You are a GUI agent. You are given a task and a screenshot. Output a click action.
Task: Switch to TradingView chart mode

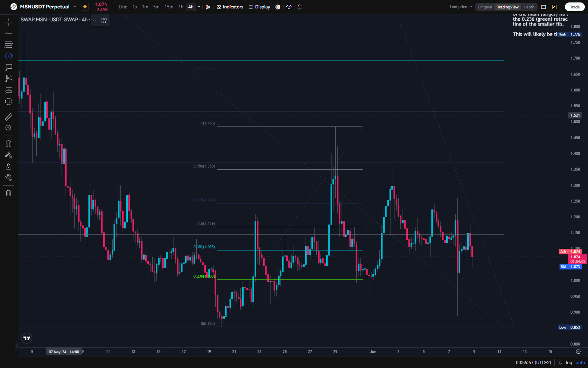(x=507, y=7)
